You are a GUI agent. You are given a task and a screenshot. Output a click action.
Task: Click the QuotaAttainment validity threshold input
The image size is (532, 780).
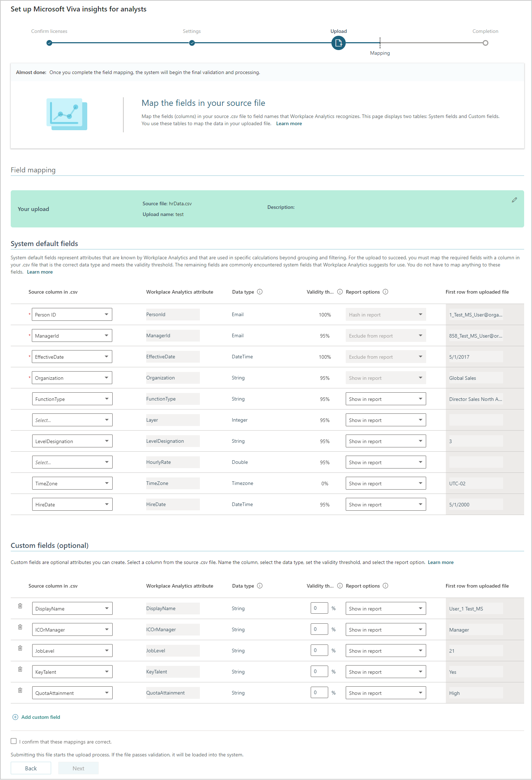319,692
